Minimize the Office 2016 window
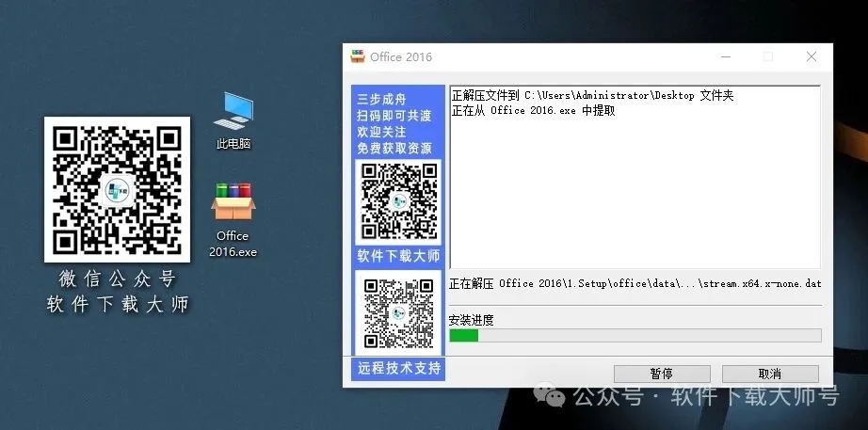 tap(726, 56)
